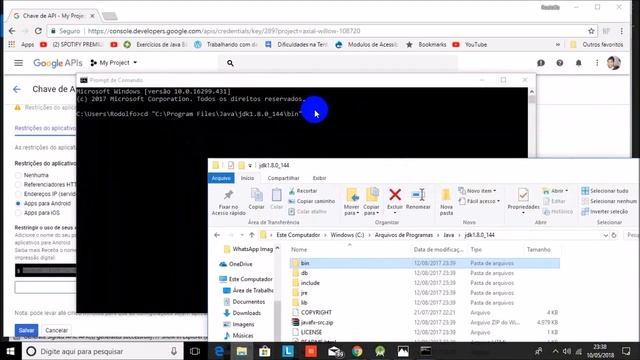Open Arquivo tab in Explorer

click(221, 178)
